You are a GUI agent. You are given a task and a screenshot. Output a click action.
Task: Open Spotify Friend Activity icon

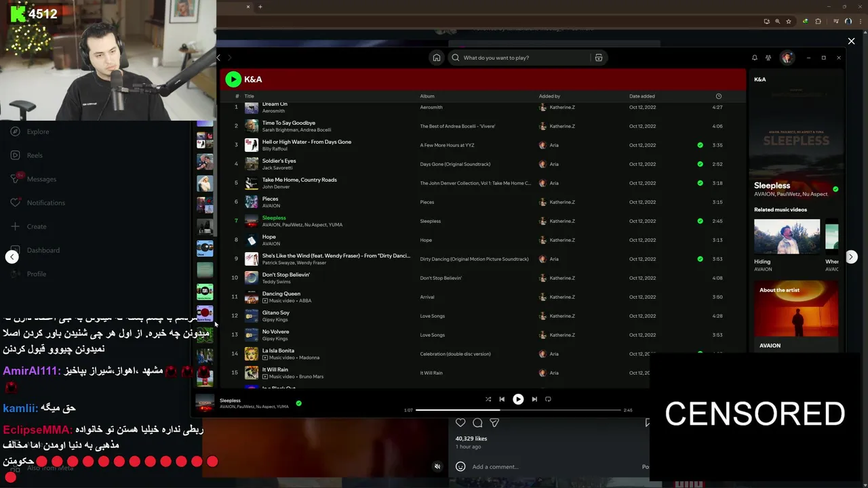pos(768,58)
